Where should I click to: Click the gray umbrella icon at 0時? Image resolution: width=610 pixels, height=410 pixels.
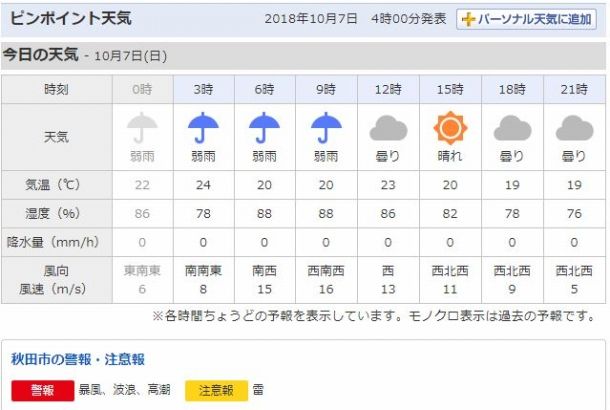click(142, 128)
